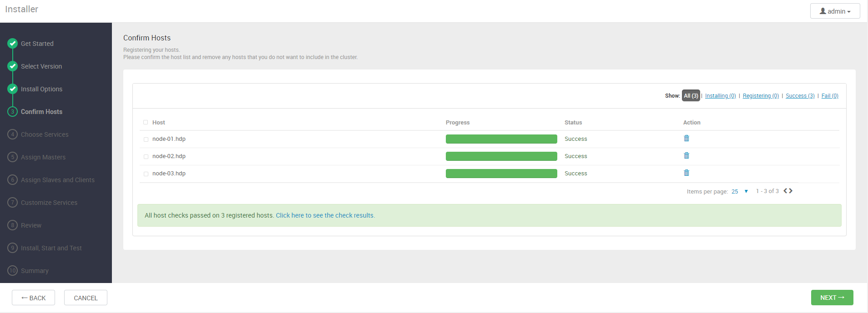Click the step 8 circle icon
Image resolution: width=868 pixels, height=313 pixels.
(x=12, y=225)
